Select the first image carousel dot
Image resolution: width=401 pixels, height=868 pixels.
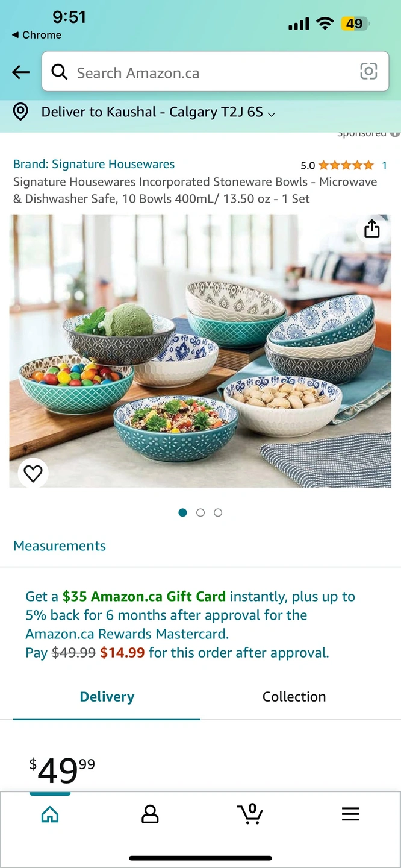[x=183, y=512]
